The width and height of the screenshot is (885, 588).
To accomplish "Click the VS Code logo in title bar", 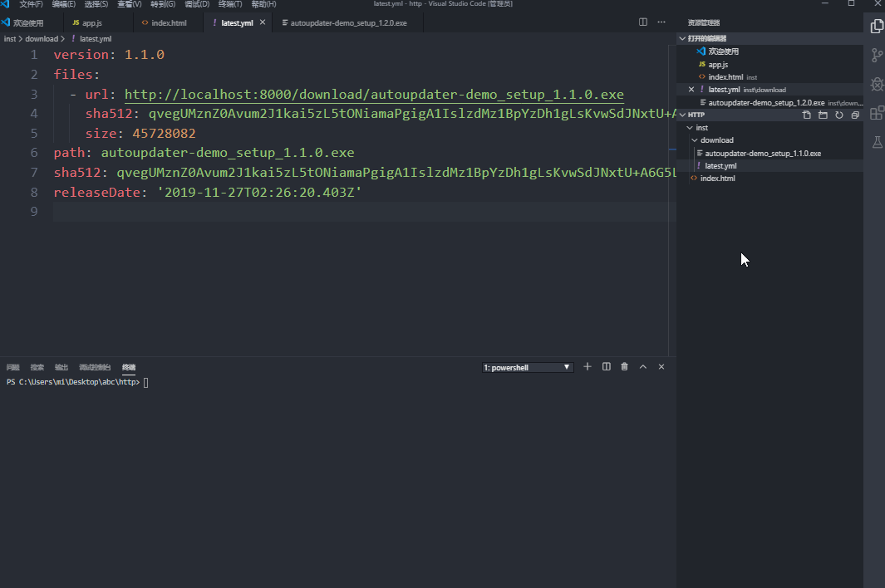I will (x=5, y=4).
